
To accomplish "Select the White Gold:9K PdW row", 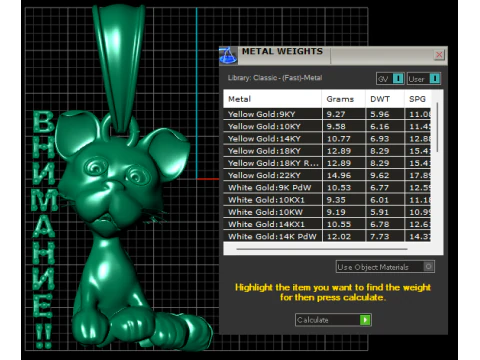I will pos(327,187).
